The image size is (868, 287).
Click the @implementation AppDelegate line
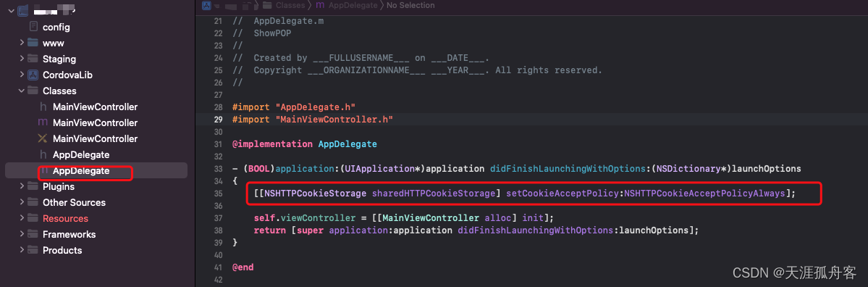coord(305,144)
